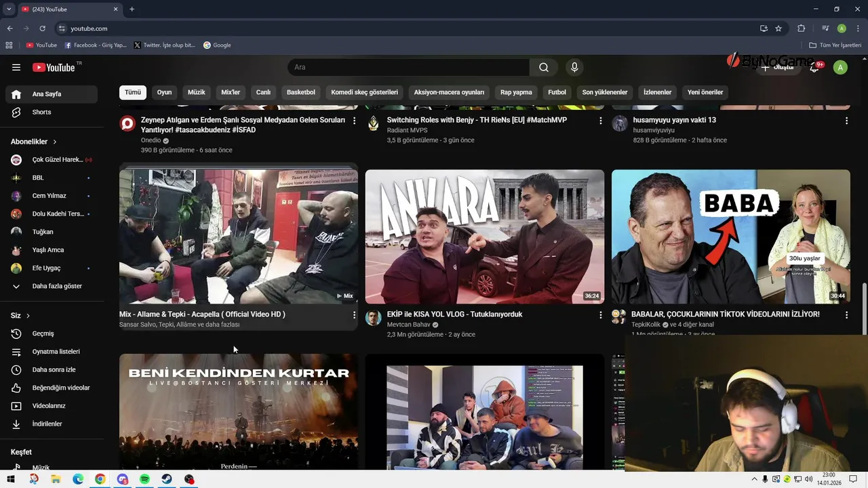Image resolution: width=868 pixels, height=488 pixels.
Task: Open Efe Uygaç subscription channel
Action: [52, 268]
